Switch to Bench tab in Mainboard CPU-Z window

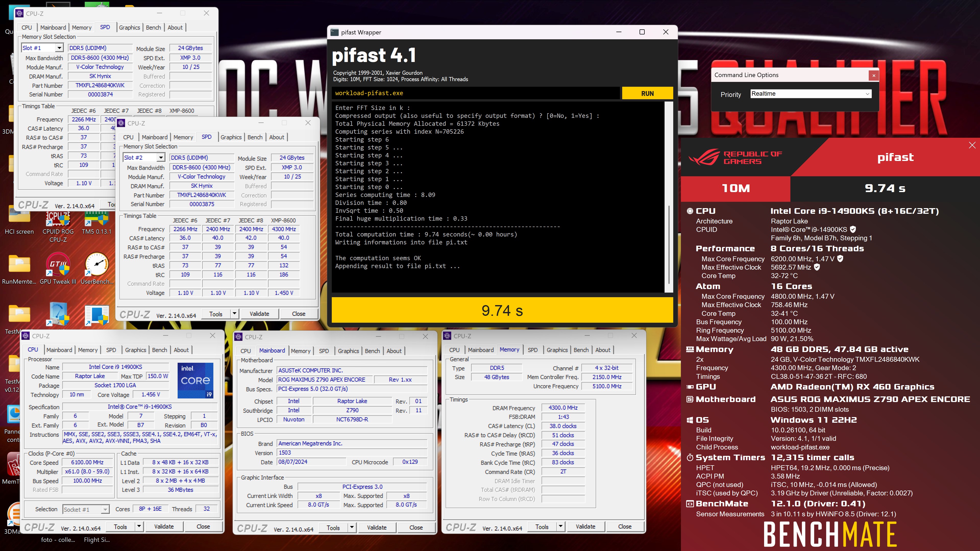click(x=372, y=351)
